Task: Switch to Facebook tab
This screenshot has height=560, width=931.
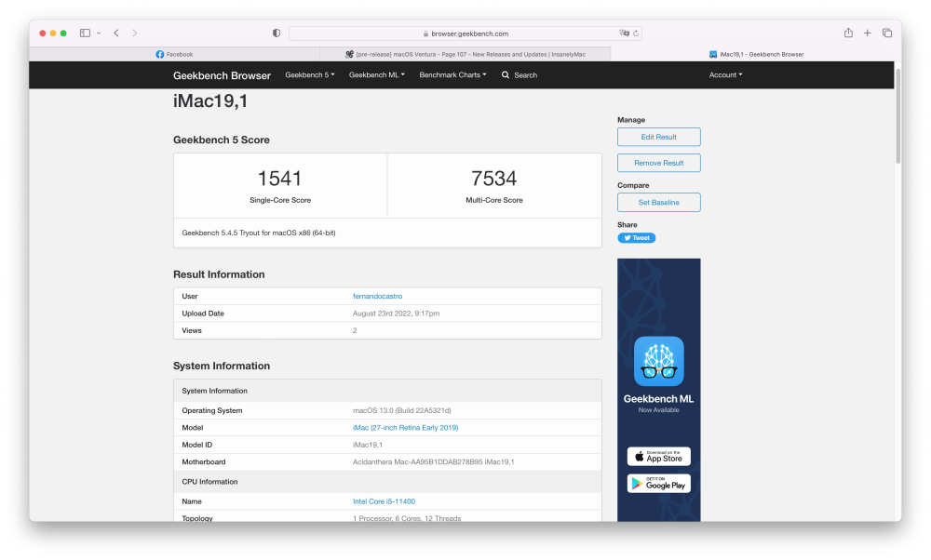Action: [x=175, y=54]
